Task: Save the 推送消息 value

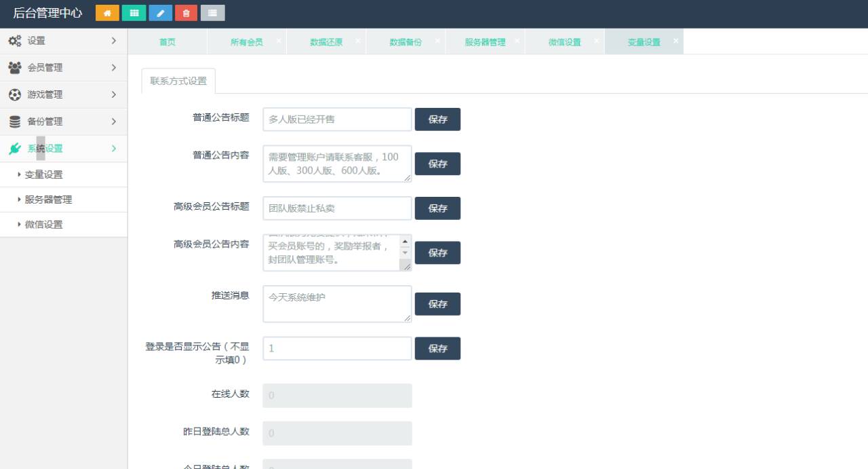Action: (437, 304)
